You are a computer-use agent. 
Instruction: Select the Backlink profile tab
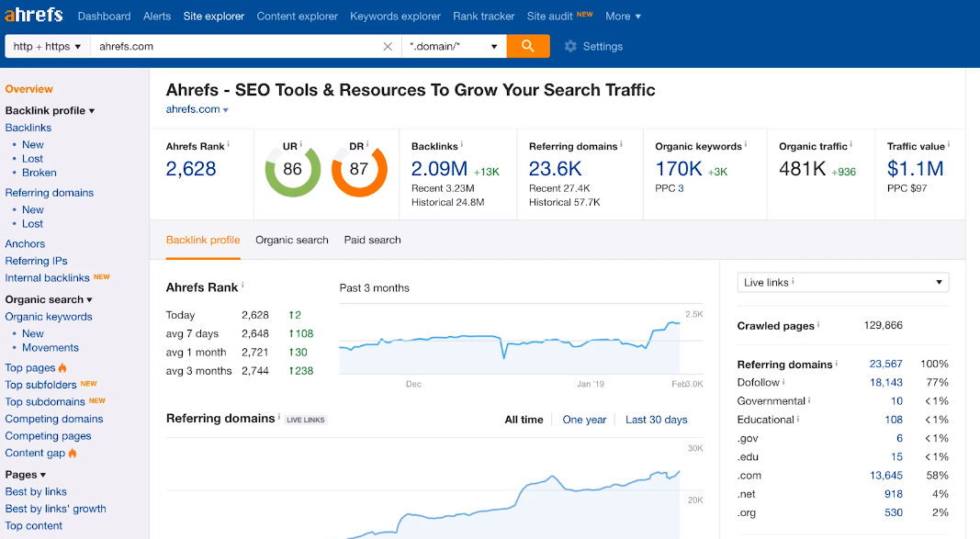203,240
